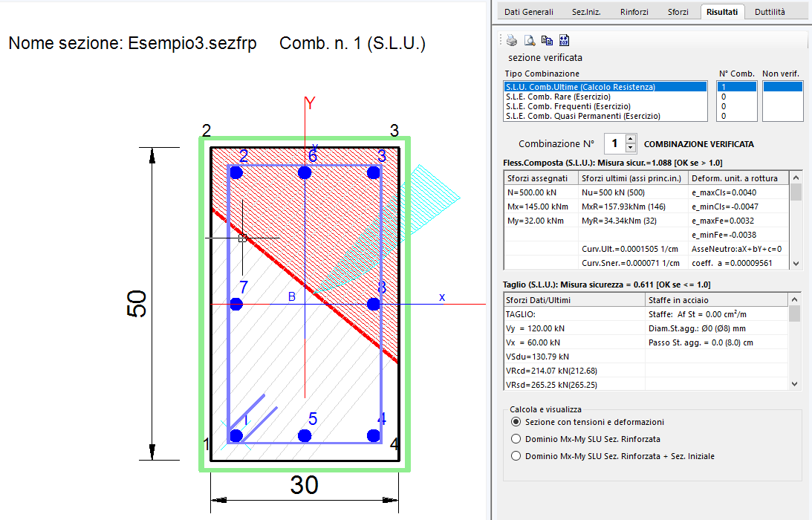Click the e_maxCls=0.0040 cell

coord(738,192)
